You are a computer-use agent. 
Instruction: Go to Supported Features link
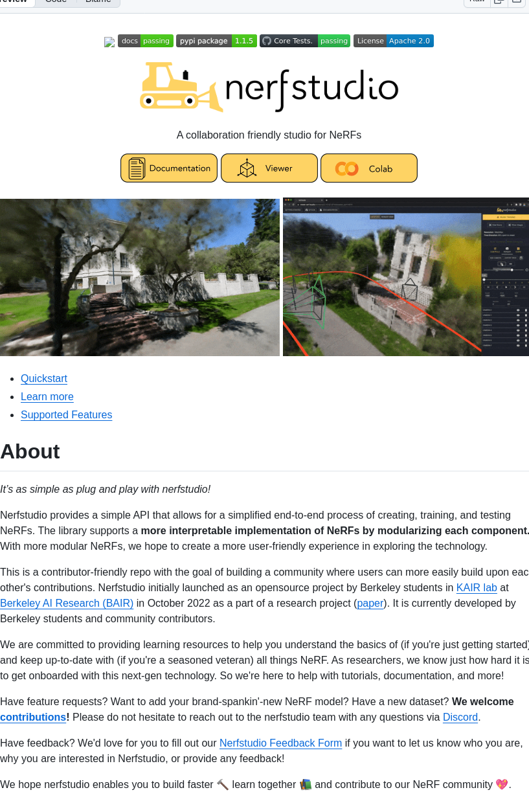66,415
